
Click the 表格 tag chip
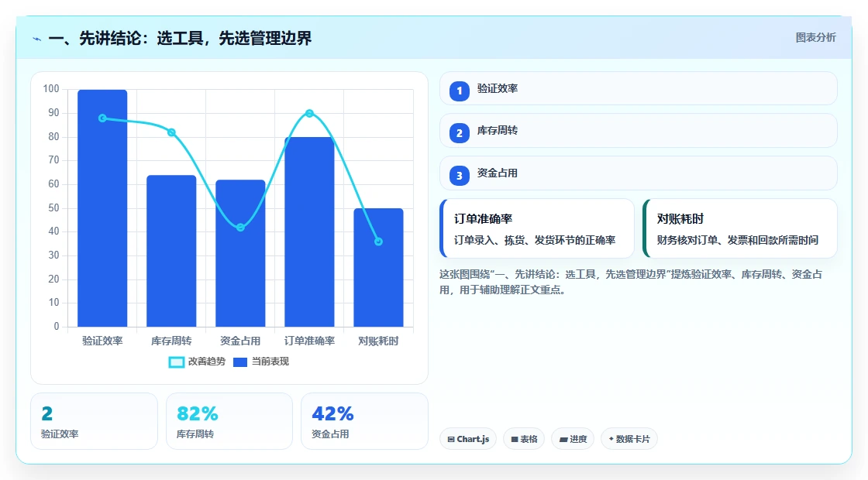pos(524,439)
